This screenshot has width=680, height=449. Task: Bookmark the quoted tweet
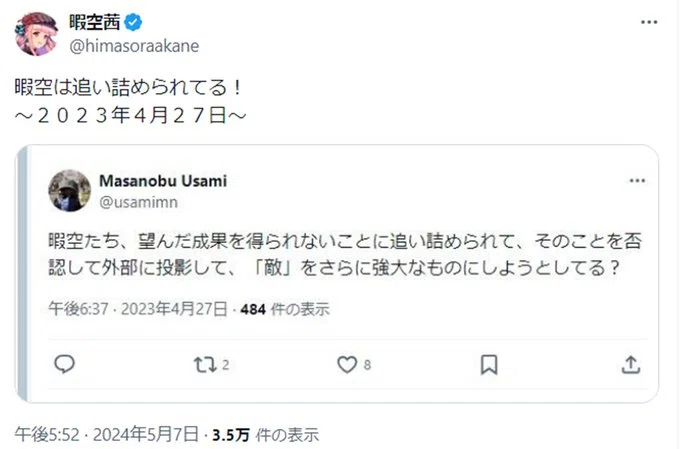[x=489, y=364]
